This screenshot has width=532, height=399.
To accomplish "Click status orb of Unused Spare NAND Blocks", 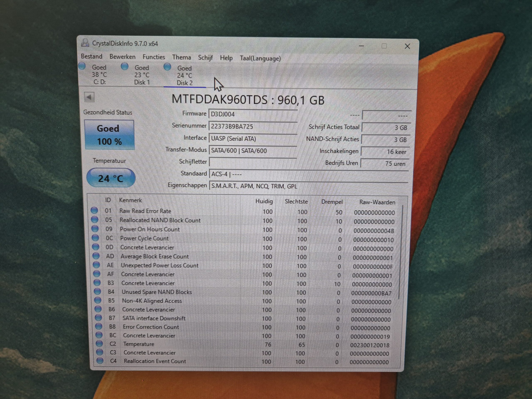I will tap(97, 291).
